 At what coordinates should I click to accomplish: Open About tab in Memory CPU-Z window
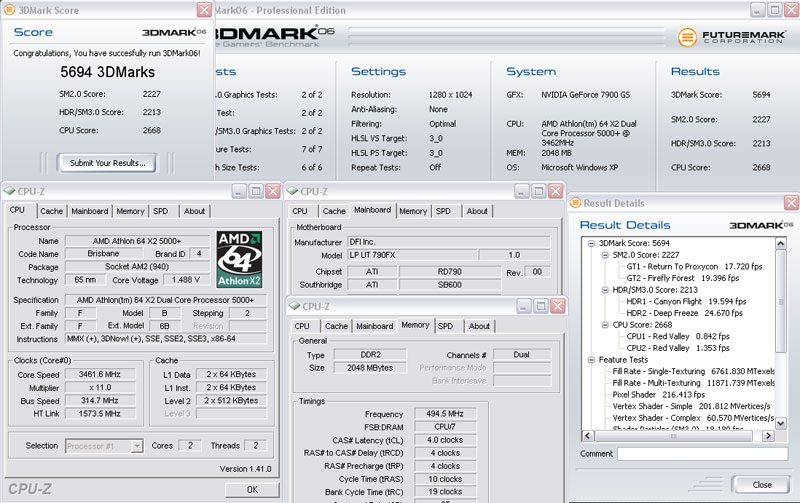coord(479,326)
